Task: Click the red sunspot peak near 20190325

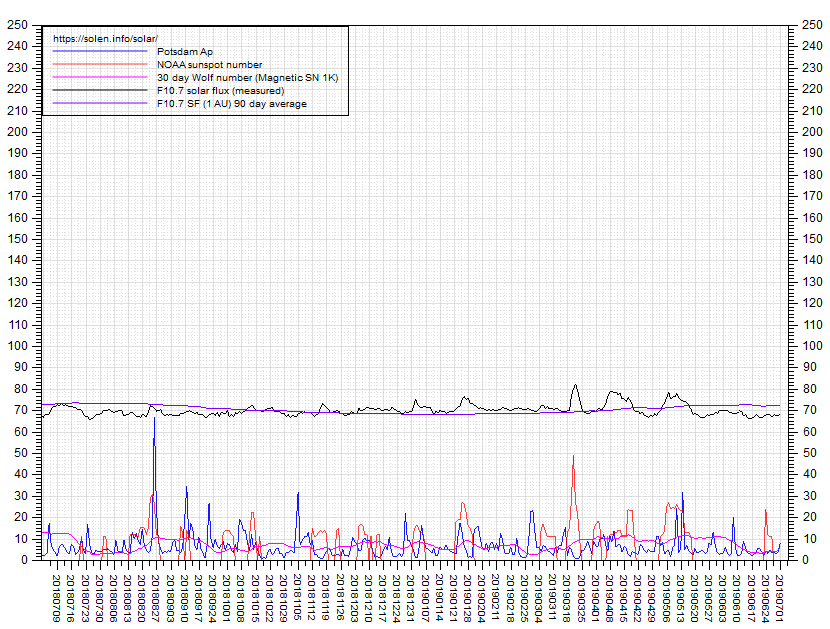Action: (573, 456)
